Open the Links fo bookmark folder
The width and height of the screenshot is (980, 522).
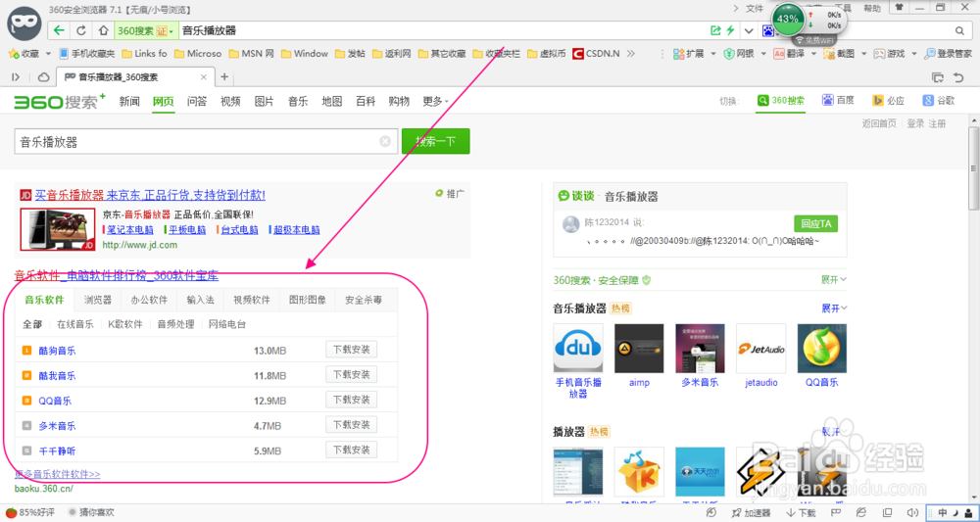point(144,54)
